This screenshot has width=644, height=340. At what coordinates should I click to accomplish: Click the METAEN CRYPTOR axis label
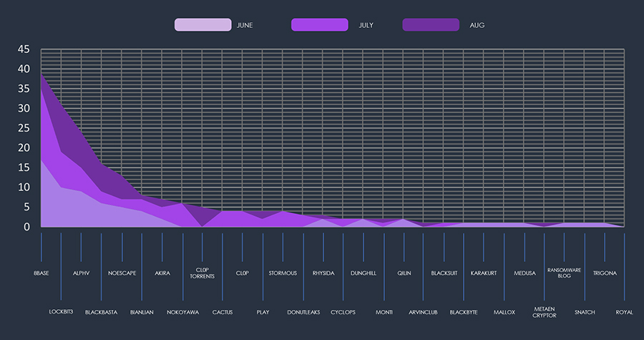(545, 312)
